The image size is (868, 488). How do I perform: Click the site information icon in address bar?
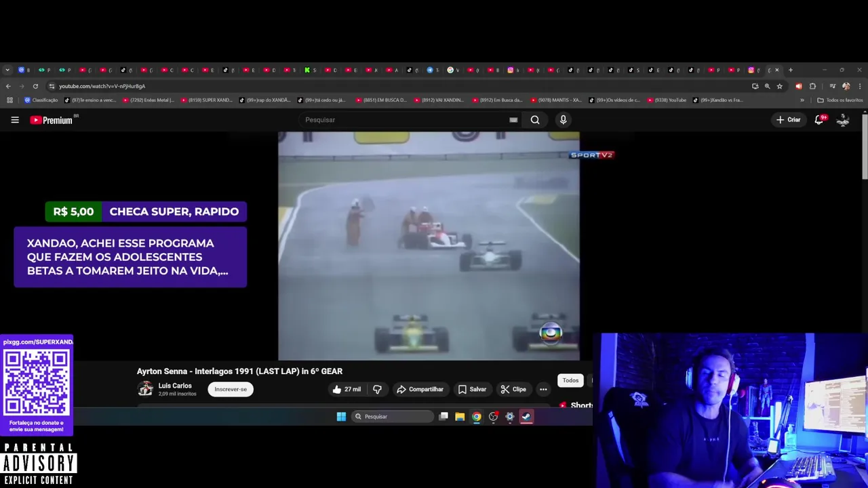pos(52,86)
